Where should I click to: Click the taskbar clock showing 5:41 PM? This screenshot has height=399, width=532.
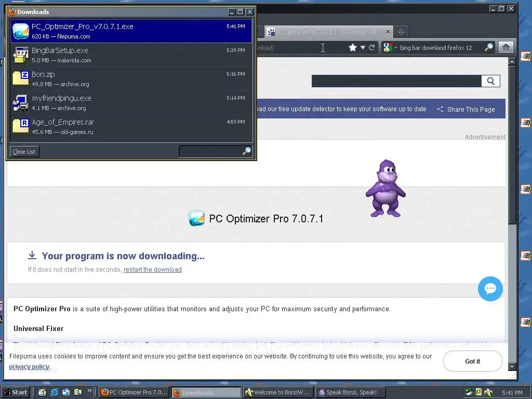coord(512,393)
